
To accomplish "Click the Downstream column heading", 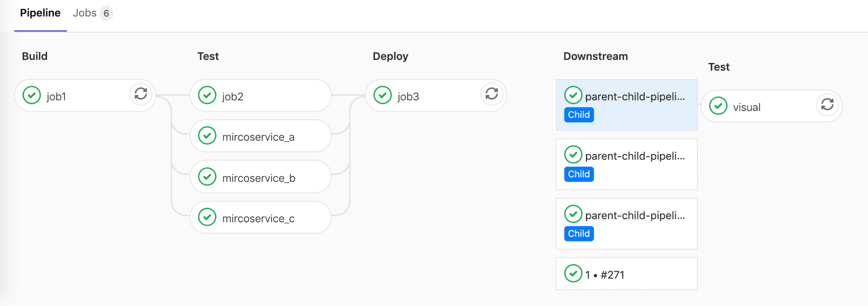I will point(595,56).
